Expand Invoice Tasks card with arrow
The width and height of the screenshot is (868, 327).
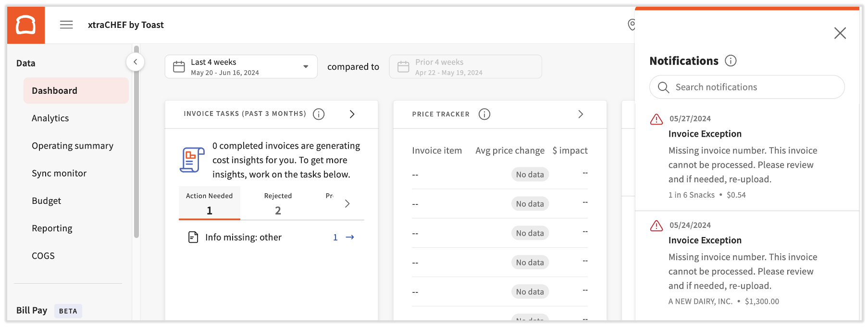click(x=352, y=114)
